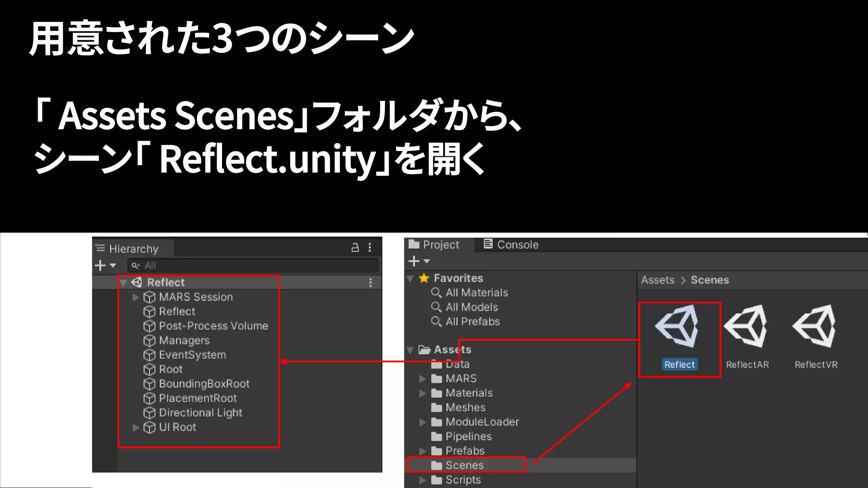Viewport: 868px width, 488px height.
Task: Select the All Models saved search
Action: [x=472, y=307]
